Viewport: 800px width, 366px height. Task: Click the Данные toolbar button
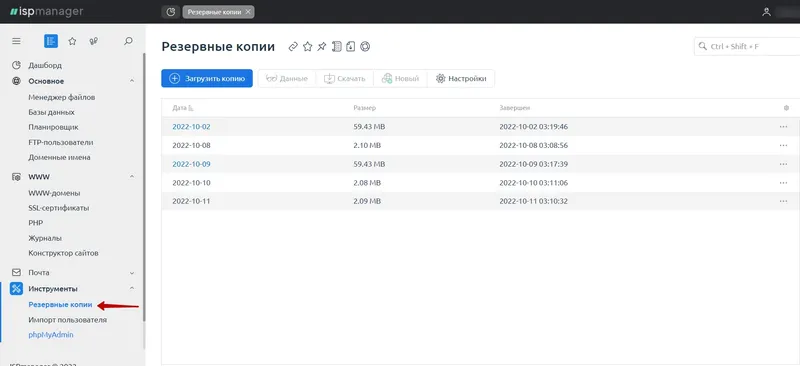(287, 79)
